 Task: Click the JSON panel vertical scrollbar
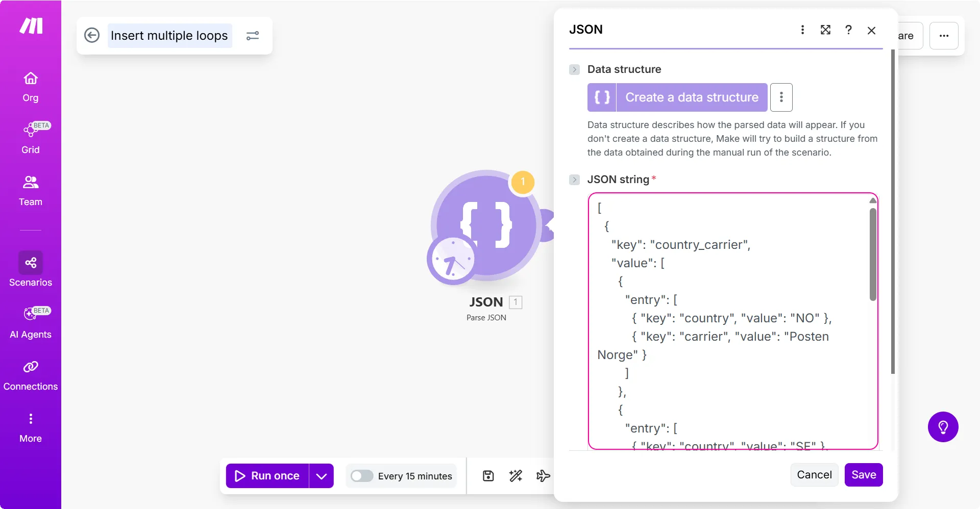click(893, 212)
